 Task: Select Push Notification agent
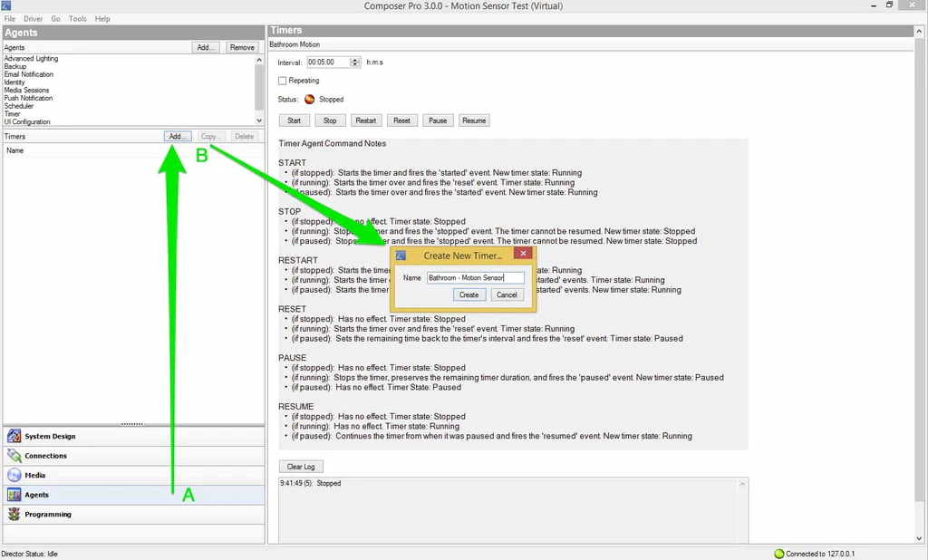point(28,98)
